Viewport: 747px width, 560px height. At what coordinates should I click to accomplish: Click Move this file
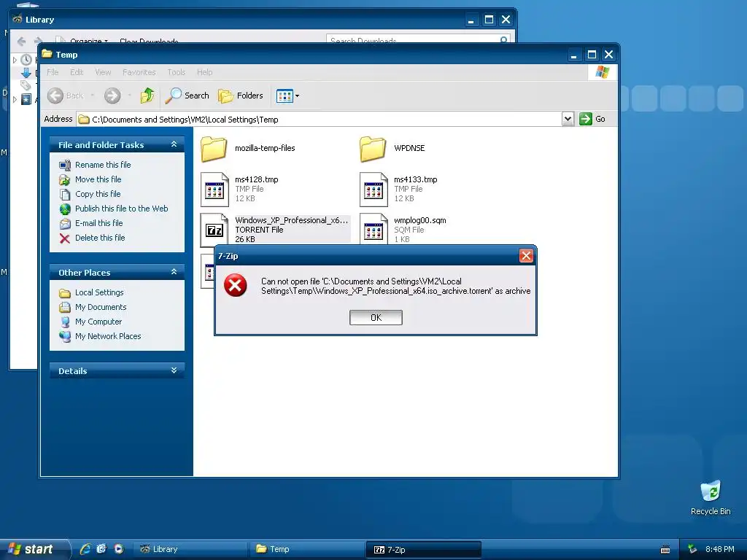pyautogui.click(x=98, y=179)
